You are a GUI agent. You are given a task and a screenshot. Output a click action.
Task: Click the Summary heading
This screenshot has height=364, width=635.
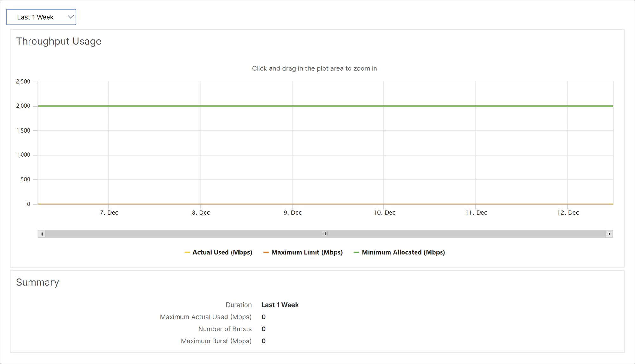[x=37, y=282]
